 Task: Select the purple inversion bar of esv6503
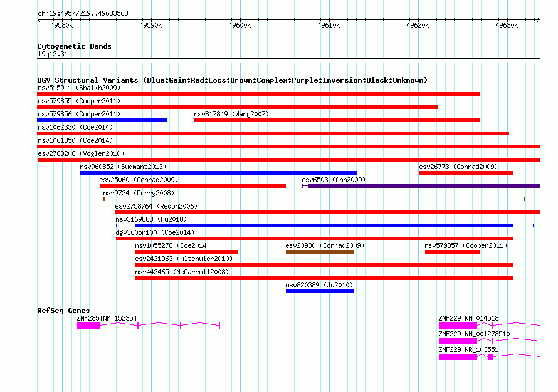tap(424, 186)
